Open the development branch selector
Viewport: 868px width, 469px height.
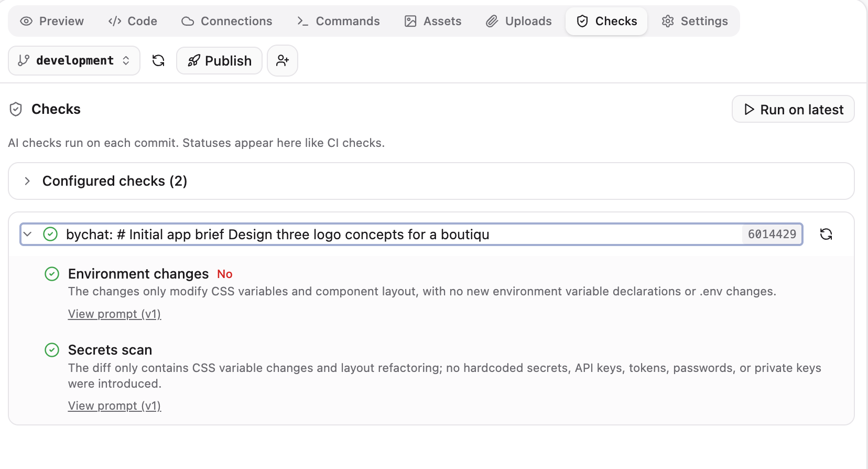[74, 60]
